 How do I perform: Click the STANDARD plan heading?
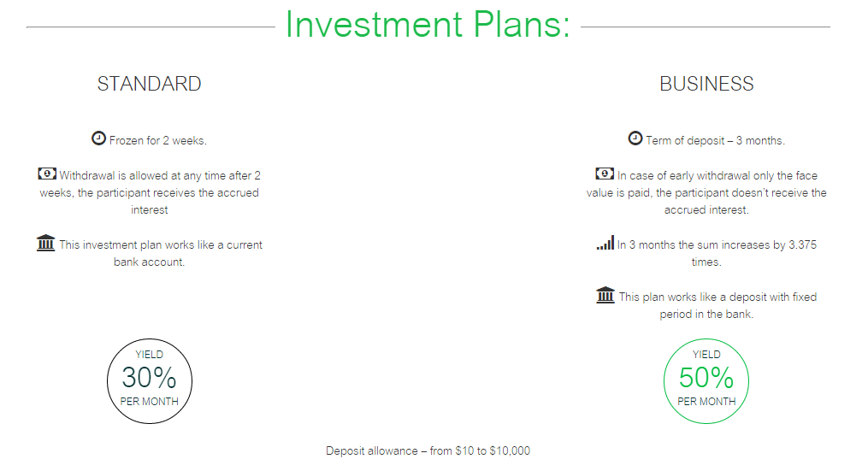click(150, 84)
